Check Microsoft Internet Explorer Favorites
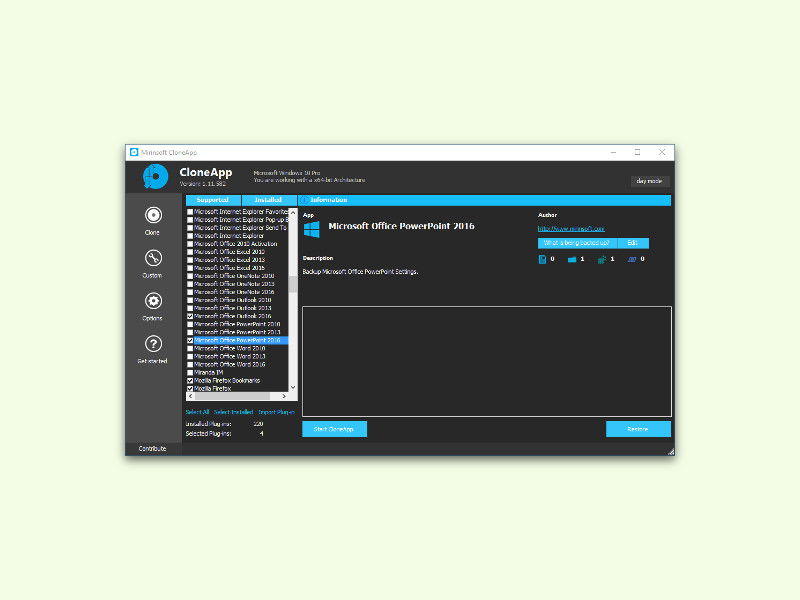 click(190, 212)
